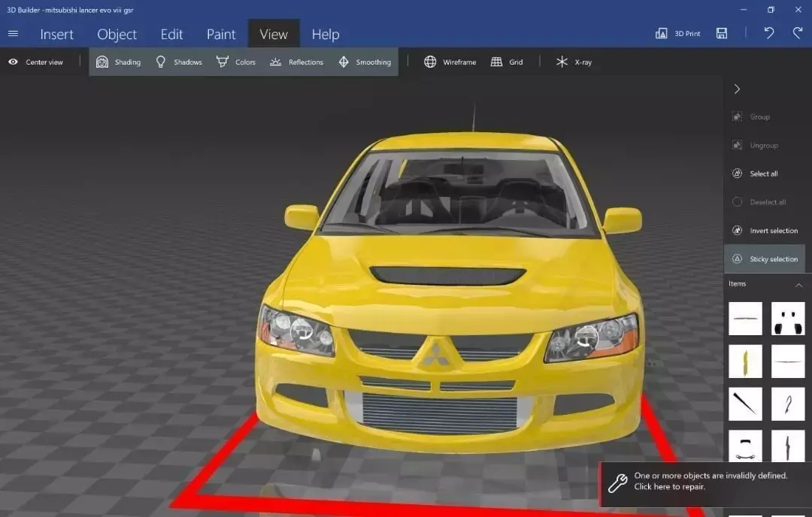The width and height of the screenshot is (812, 517).
Task: Click the wrench repair icon
Action: pyautogui.click(x=618, y=483)
